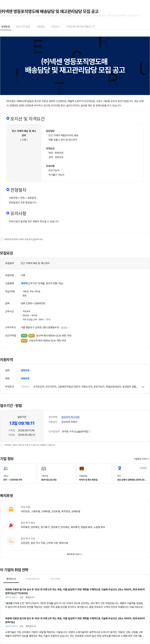Switch to 인적성·면접 후기 tab

click(x=33, y=579)
